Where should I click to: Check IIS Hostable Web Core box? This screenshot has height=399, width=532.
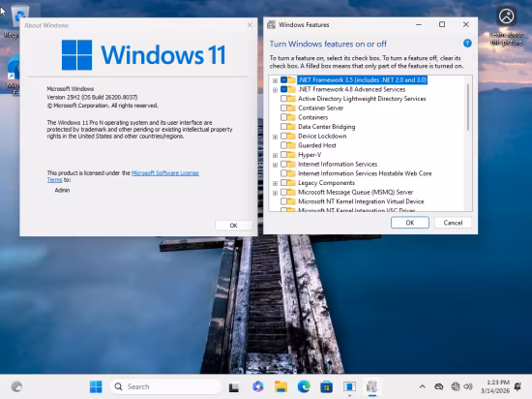pos(284,173)
